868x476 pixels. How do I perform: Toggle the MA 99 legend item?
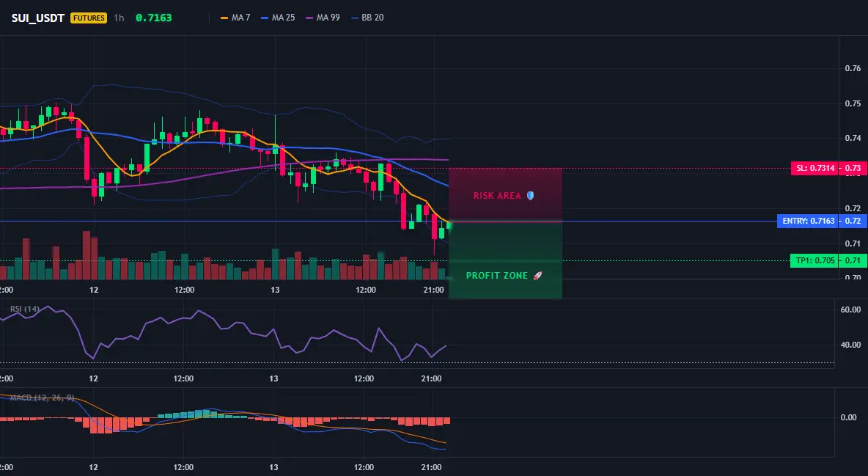point(323,18)
